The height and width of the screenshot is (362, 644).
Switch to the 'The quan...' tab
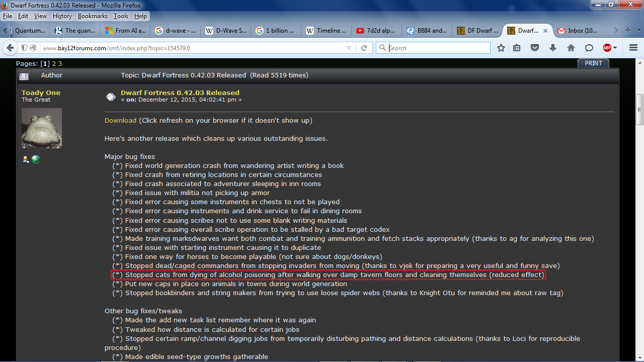click(75, 31)
